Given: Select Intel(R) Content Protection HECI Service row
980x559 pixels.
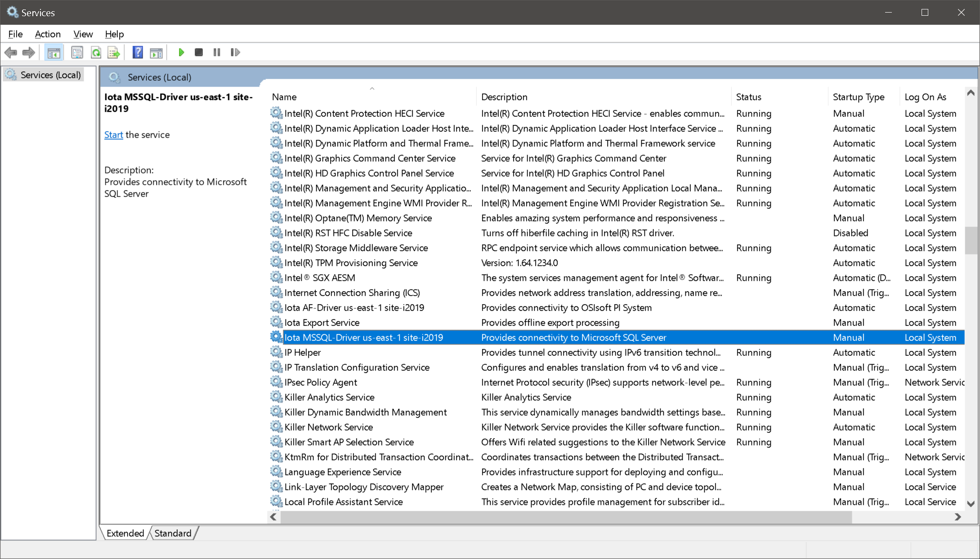Looking at the screenshot, I should tap(617, 113).
